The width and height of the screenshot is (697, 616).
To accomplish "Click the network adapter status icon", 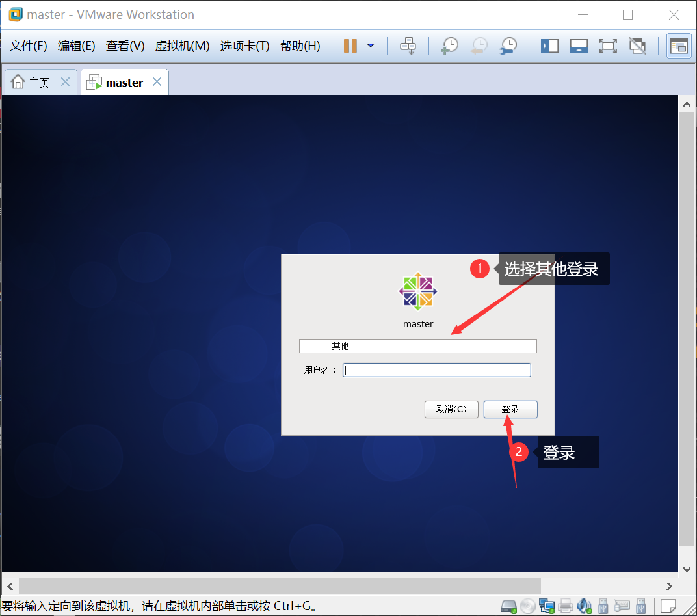I will [x=547, y=606].
